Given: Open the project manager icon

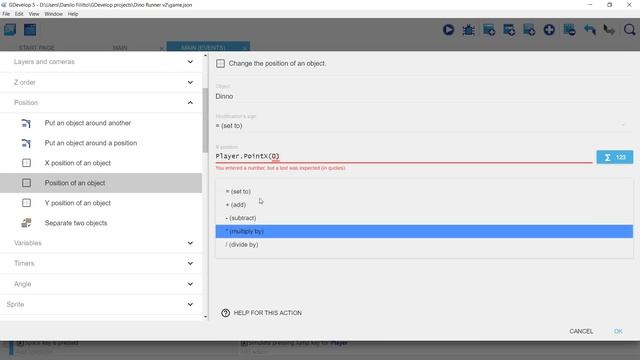Looking at the screenshot, I should (x=10, y=30).
